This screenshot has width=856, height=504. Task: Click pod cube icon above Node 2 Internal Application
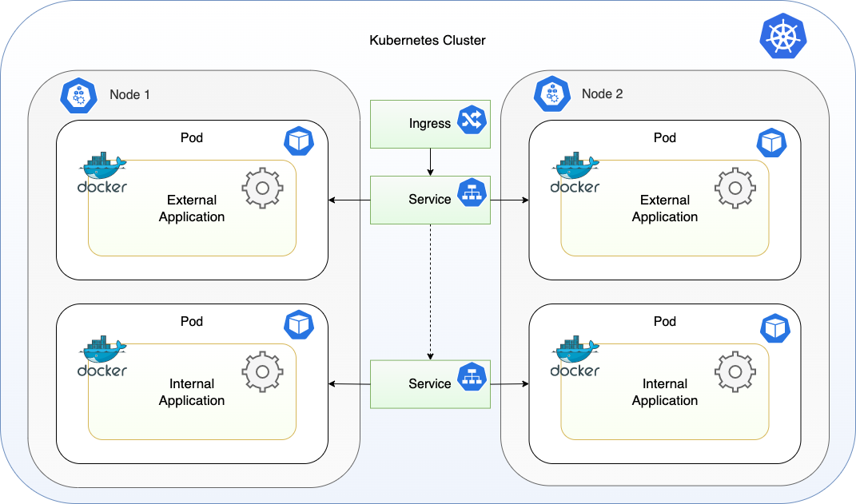[775, 328]
